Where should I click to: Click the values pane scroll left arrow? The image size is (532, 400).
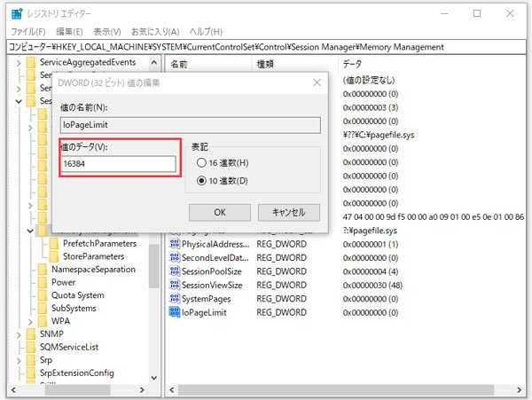tap(172, 390)
